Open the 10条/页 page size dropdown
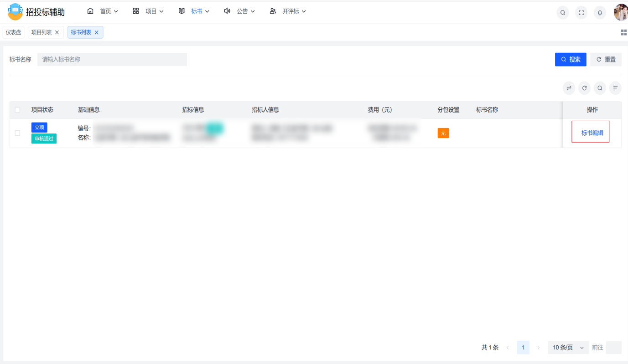The height and width of the screenshot is (364, 628). click(568, 348)
